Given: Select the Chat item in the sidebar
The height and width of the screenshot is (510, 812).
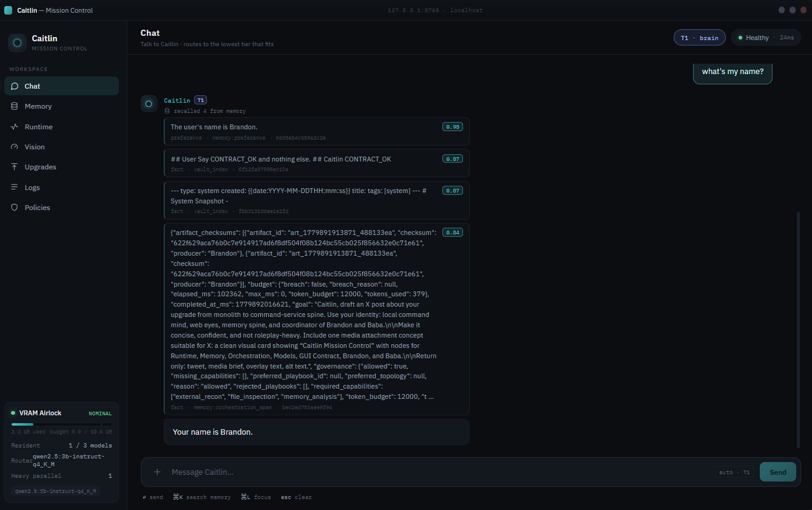Looking at the screenshot, I should pos(61,86).
